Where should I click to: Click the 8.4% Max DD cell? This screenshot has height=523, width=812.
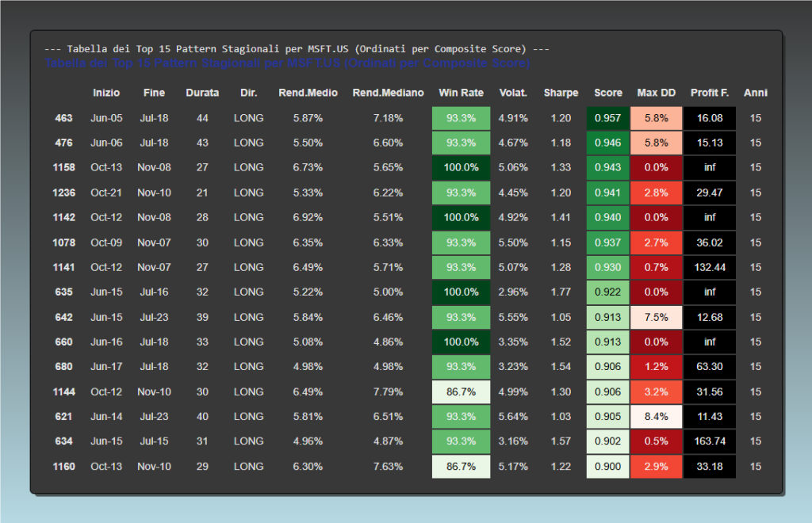pyautogui.click(x=656, y=417)
